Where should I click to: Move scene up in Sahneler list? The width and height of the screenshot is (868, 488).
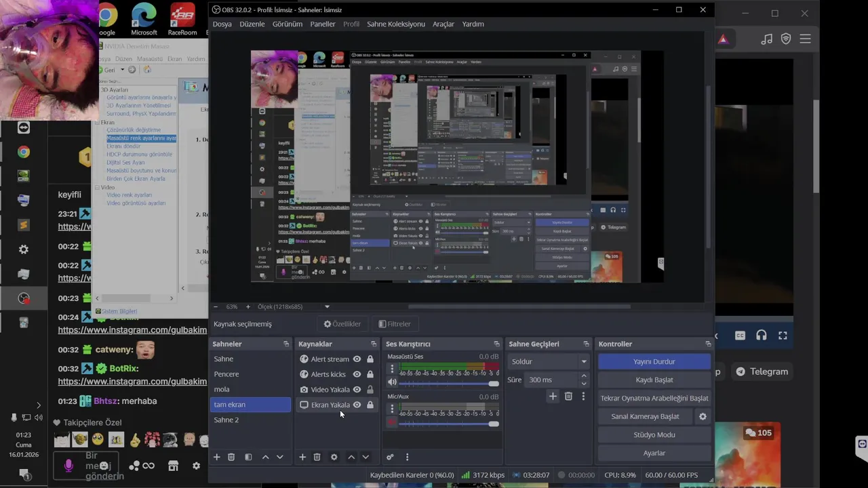click(x=265, y=457)
